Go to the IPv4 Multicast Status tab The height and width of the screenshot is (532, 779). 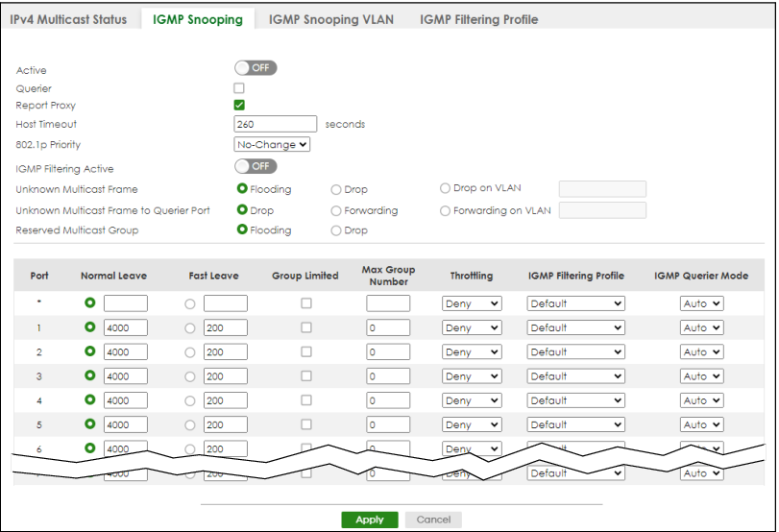(x=68, y=19)
